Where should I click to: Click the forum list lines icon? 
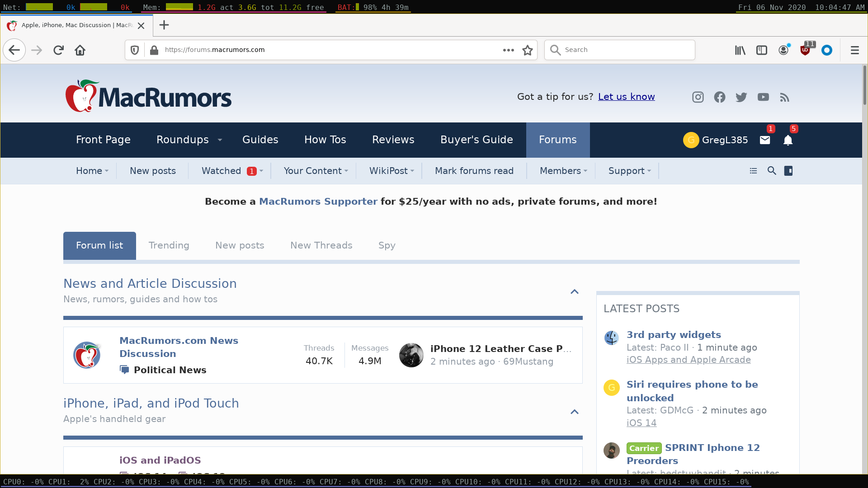click(753, 171)
